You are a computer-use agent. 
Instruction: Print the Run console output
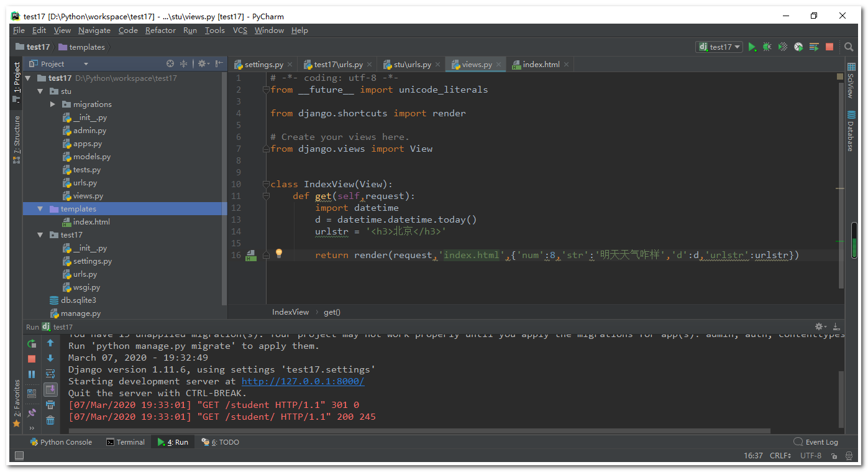pos(50,405)
